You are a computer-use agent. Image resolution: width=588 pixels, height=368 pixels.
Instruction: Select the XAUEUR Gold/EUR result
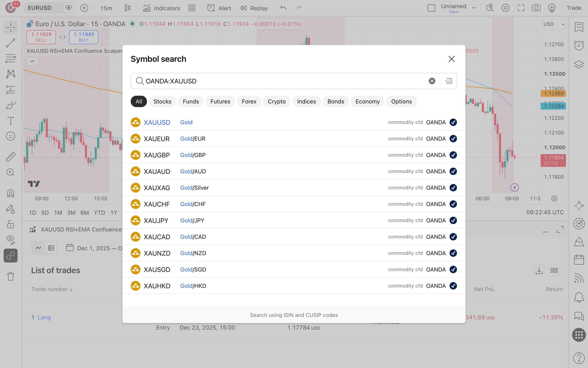tap(294, 138)
